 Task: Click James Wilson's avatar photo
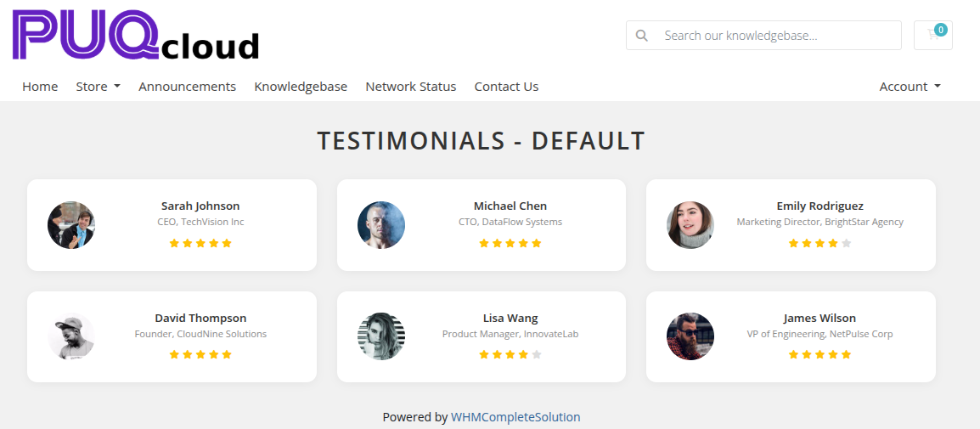[690, 336]
